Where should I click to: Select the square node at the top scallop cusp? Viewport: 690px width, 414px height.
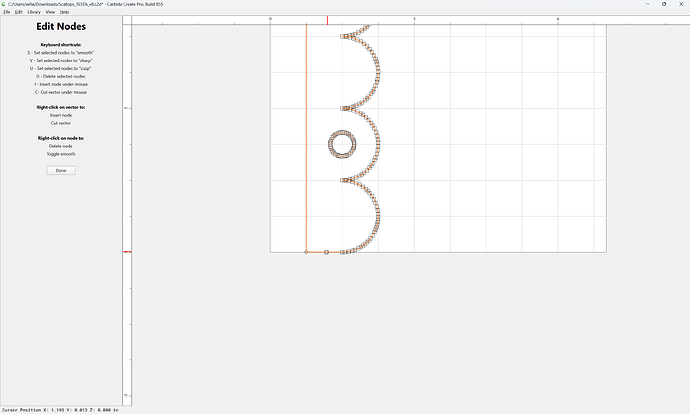(342, 36)
